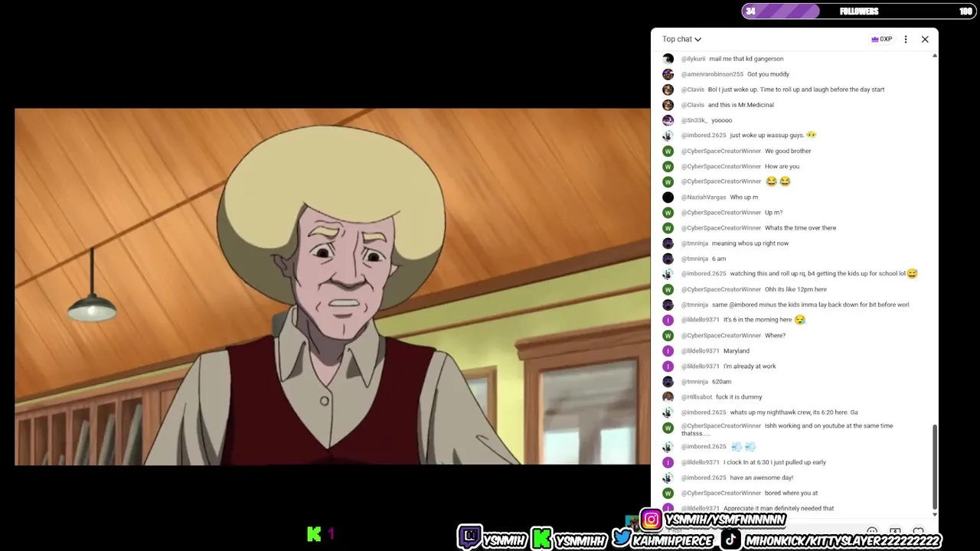Click the chevron next to Top chat
This screenshot has width=980, height=551.
click(698, 39)
